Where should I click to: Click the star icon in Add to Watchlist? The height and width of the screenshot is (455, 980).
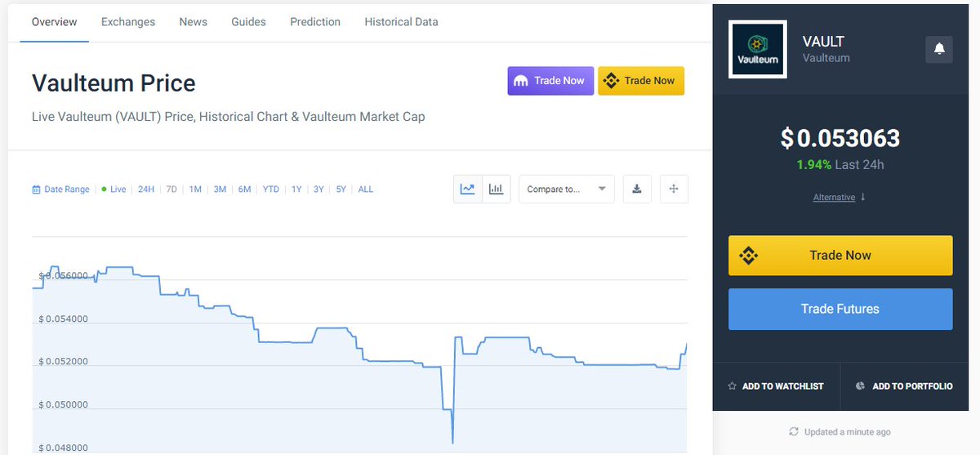[x=733, y=386]
